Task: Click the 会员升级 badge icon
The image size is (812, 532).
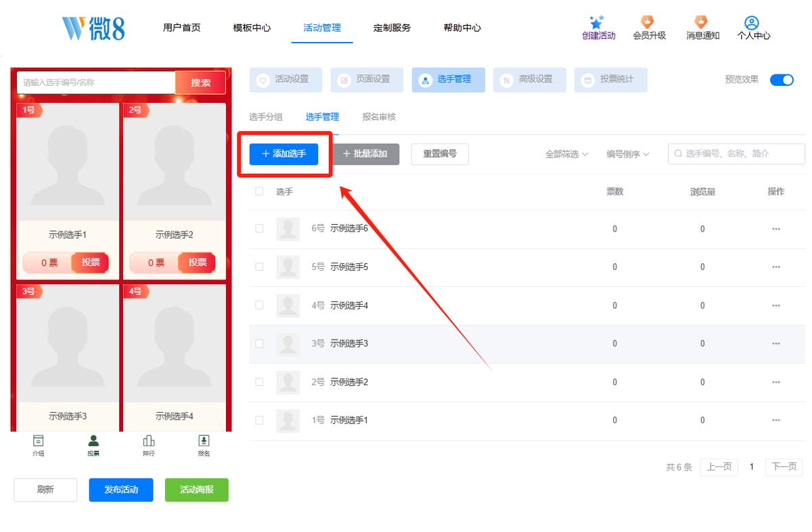Action: click(x=648, y=22)
